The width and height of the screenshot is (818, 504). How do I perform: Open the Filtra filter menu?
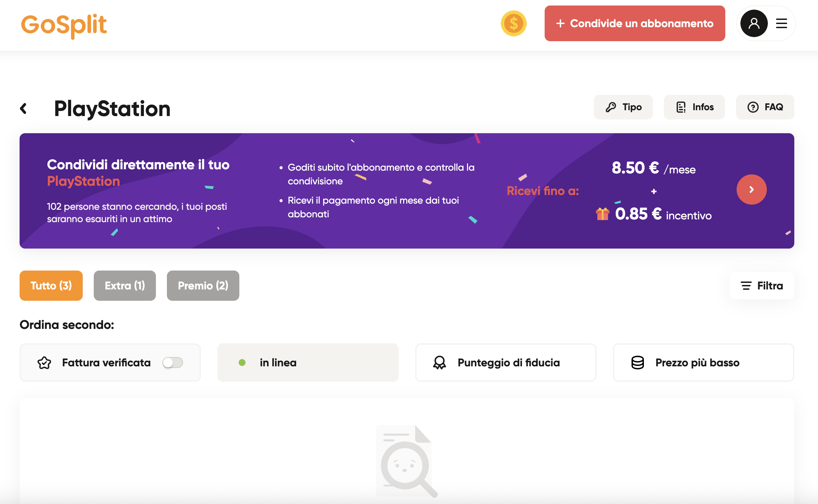762,286
